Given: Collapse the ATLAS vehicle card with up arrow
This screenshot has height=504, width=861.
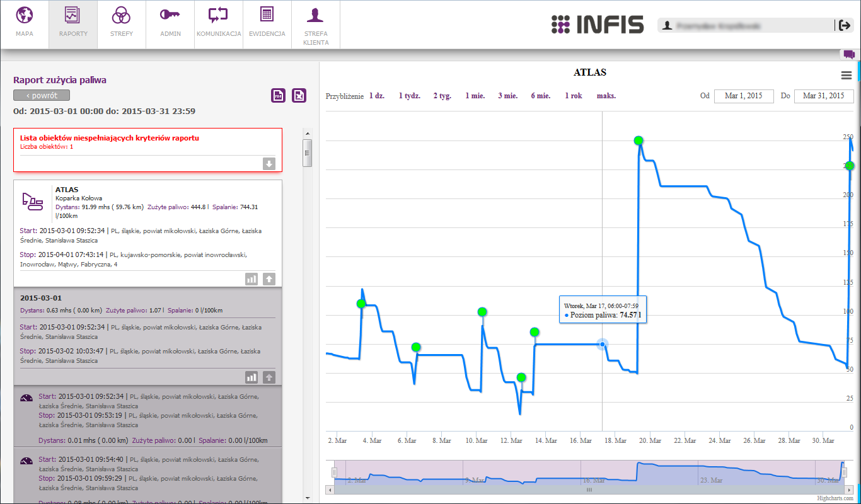Looking at the screenshot, I should pyautogui.click(x=269, y=278).
